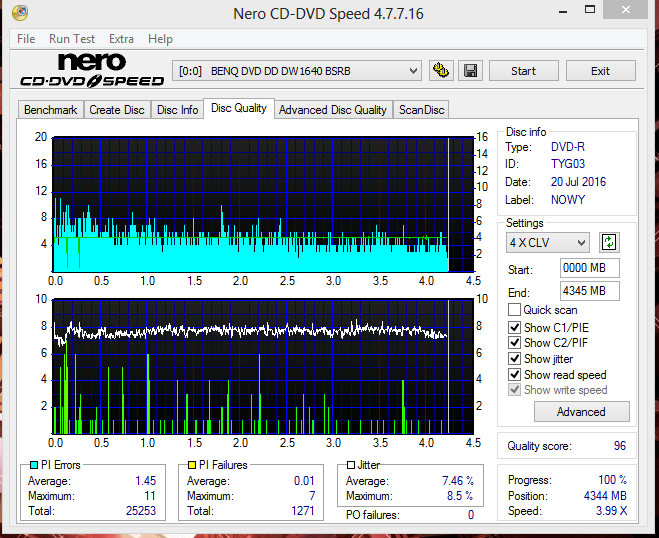659x538 pixels.
Task: Switch to the Create Disc tab
Action: click(x=117, y=110)
